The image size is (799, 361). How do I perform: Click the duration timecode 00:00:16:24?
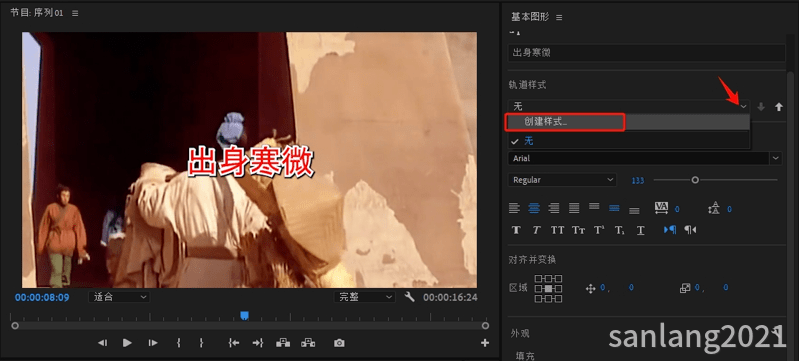tap(450, 297)
